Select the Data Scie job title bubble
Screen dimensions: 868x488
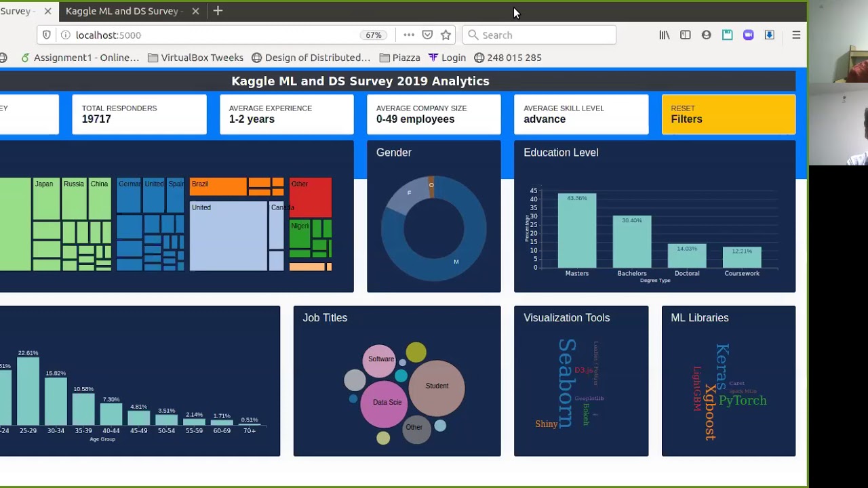click(x=384, y=404)
